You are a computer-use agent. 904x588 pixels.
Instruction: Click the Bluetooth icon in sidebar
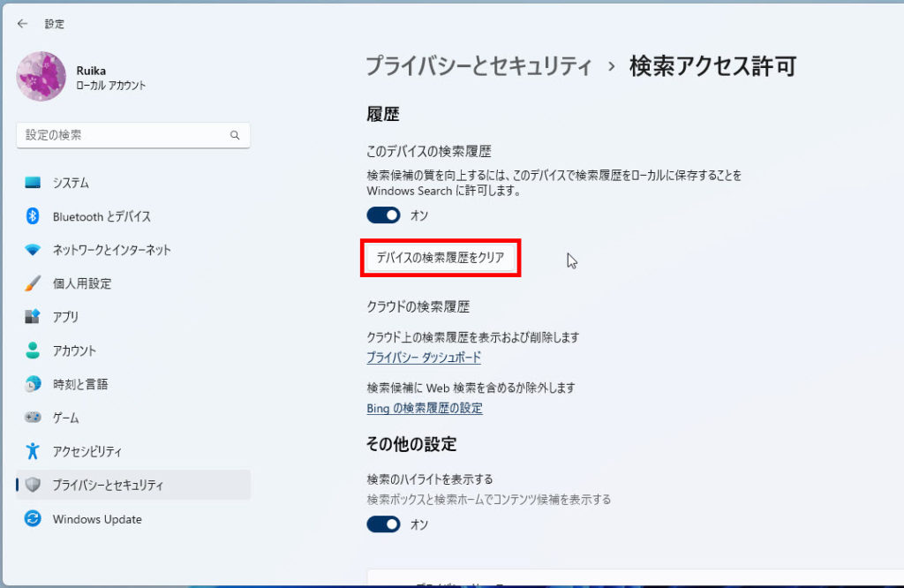(x=33, y=216)
